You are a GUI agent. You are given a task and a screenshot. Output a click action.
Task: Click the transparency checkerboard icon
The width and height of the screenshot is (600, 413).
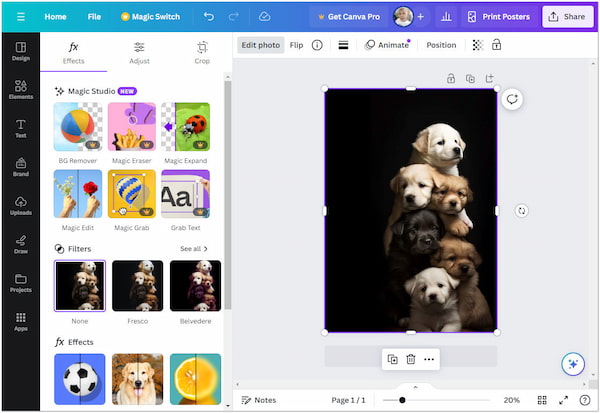click(x=477, y=45)
